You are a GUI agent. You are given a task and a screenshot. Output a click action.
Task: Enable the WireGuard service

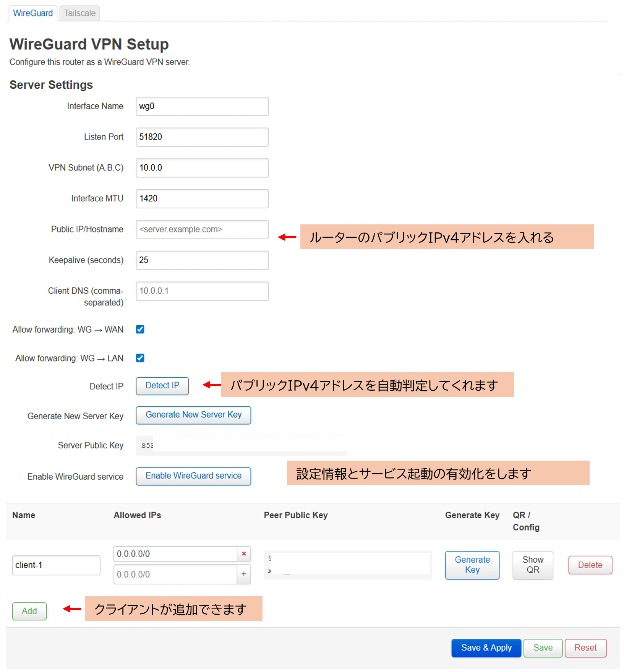pyautogui.click(x=193, y=476)
